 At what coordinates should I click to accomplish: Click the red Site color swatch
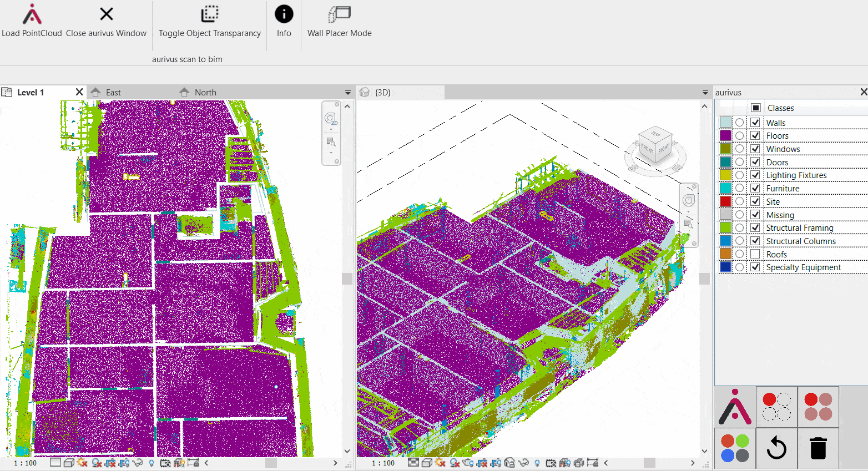(725, 201)
